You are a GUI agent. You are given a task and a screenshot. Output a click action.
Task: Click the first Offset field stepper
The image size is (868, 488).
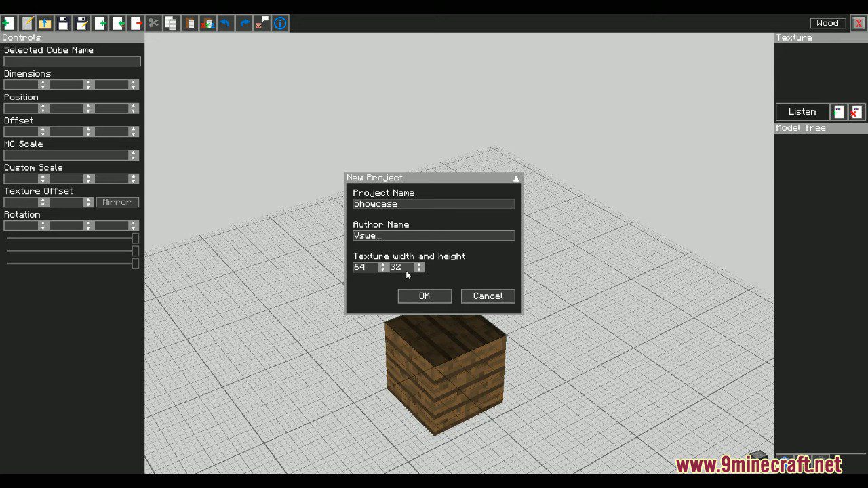(43, 131)
